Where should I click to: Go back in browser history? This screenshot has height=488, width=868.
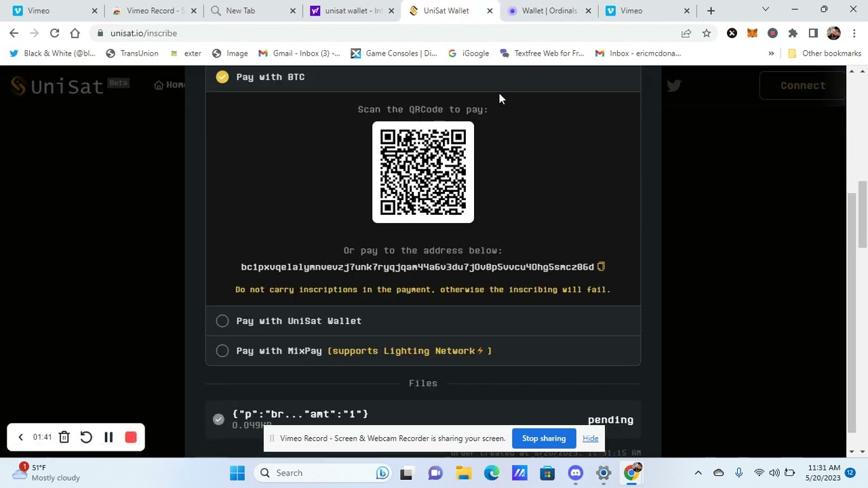coord(14,33)
